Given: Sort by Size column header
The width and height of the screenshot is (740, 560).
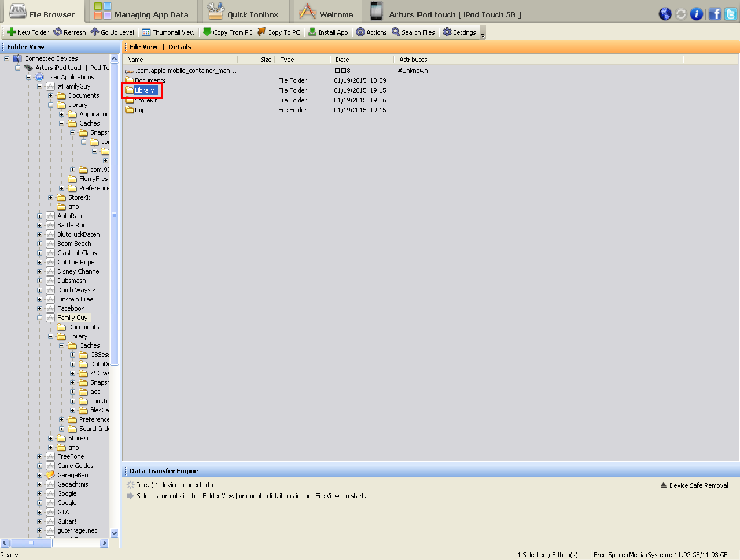Looking at the screenshot, I should coord(256,60).
